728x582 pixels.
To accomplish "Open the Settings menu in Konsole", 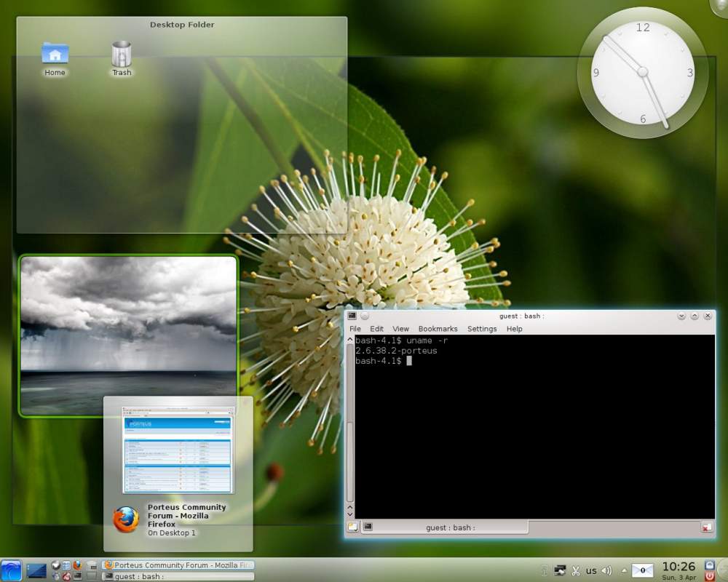I will (482, 329).
